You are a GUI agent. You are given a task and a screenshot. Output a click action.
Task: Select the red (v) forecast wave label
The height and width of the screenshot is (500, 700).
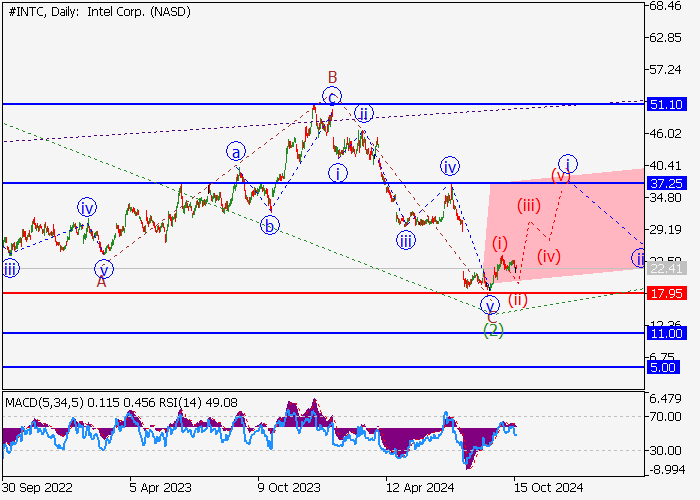[x=561, y=175]
